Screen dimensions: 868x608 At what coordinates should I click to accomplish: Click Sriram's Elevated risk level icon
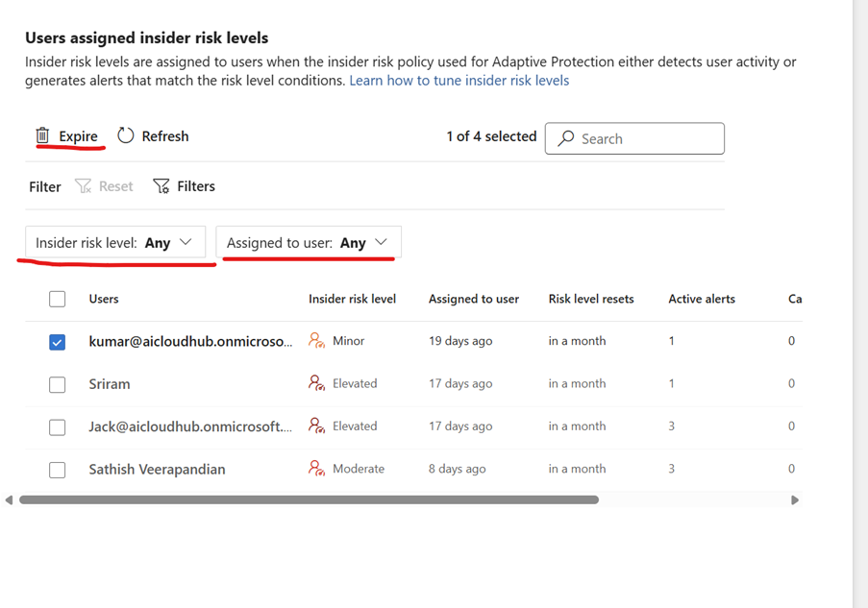[316, 383]
